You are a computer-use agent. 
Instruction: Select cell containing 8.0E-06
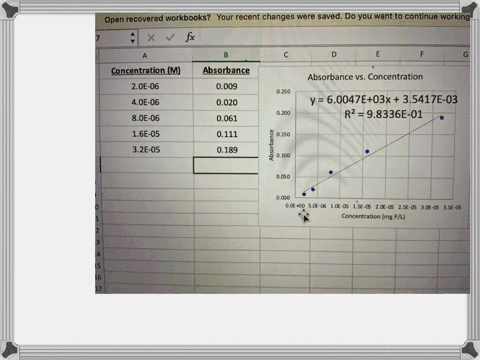pos(146,118)
